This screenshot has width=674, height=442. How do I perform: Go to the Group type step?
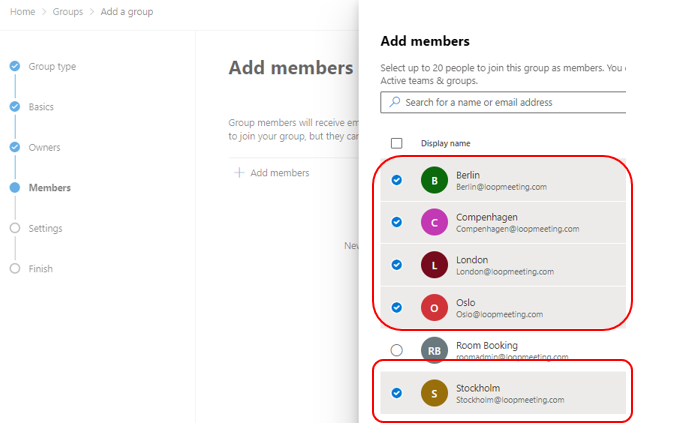coord(52,66)
